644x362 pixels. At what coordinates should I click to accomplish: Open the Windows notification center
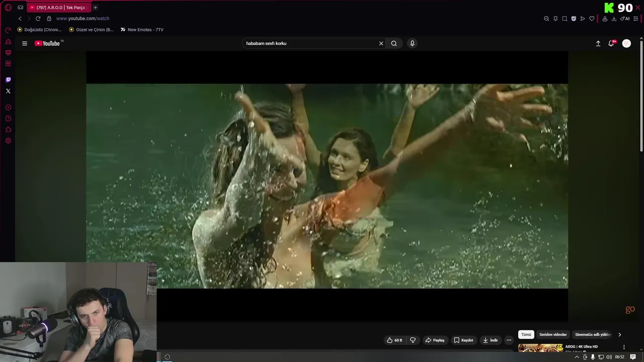coord(633,357)
